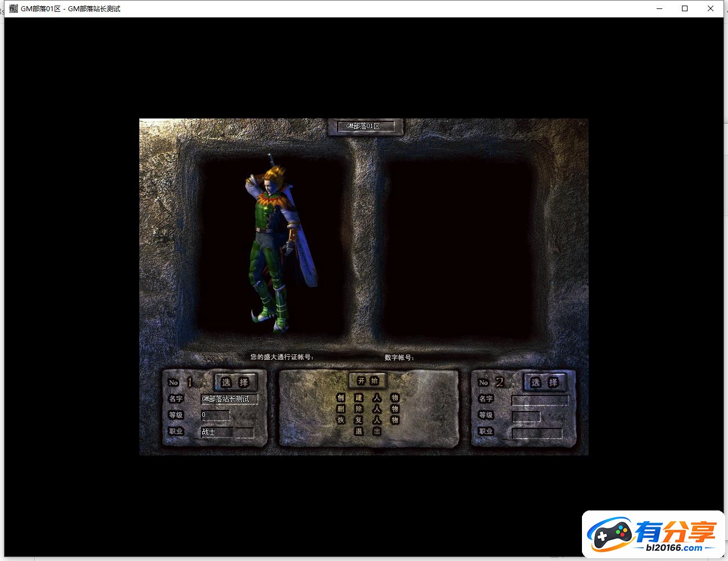Click the 选择 button for character No 2
Screen dimensions: 728x561
click(544, 382)
